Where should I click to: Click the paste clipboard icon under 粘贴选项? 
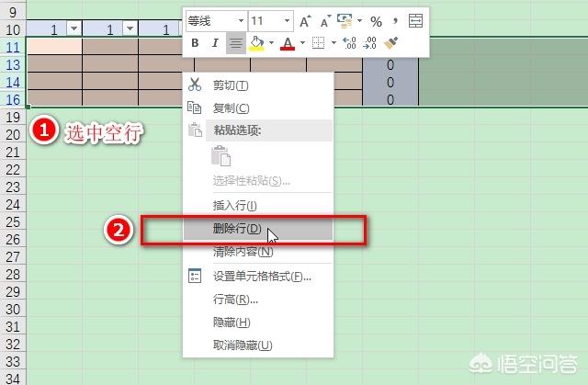[x=220, y=155]
